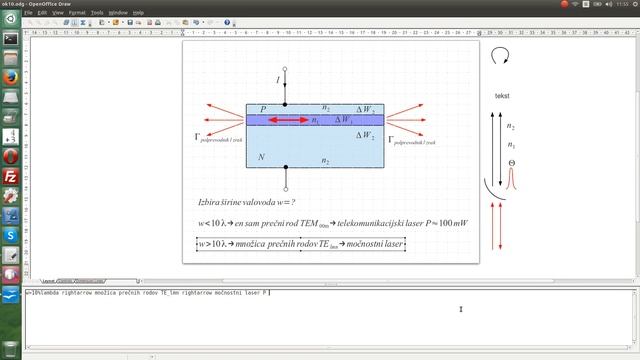The image size is (640, 360).
Task: Select the Layout layer tab
Action: coord(48,281)
